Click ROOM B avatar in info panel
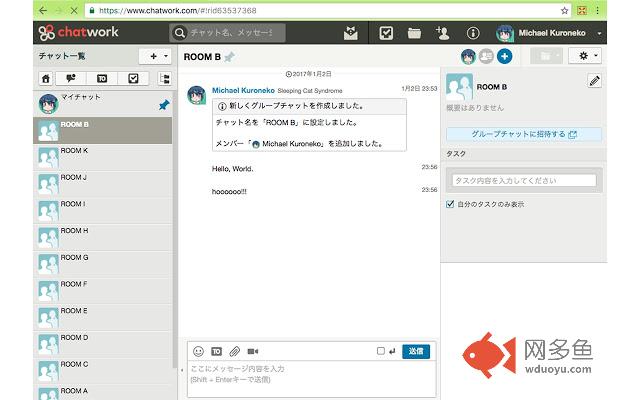 pos(460,87)
